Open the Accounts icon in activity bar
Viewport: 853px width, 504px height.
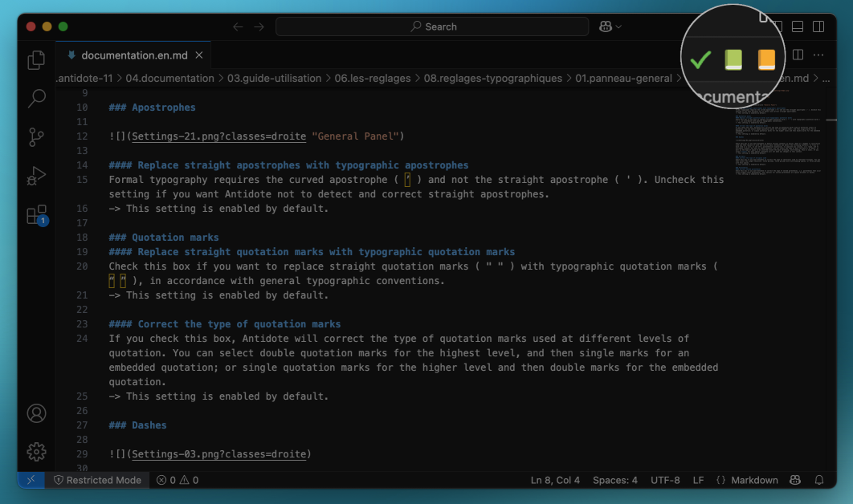36,413
